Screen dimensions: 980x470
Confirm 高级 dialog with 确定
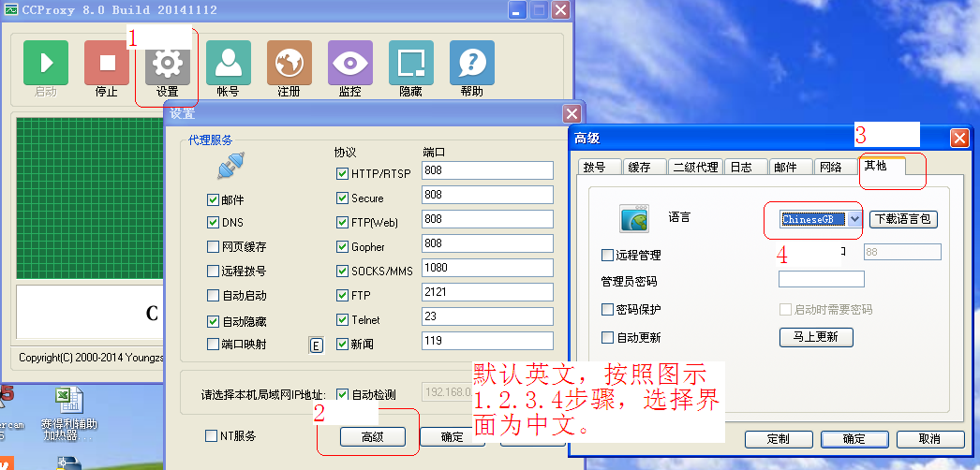coord(854,439)
